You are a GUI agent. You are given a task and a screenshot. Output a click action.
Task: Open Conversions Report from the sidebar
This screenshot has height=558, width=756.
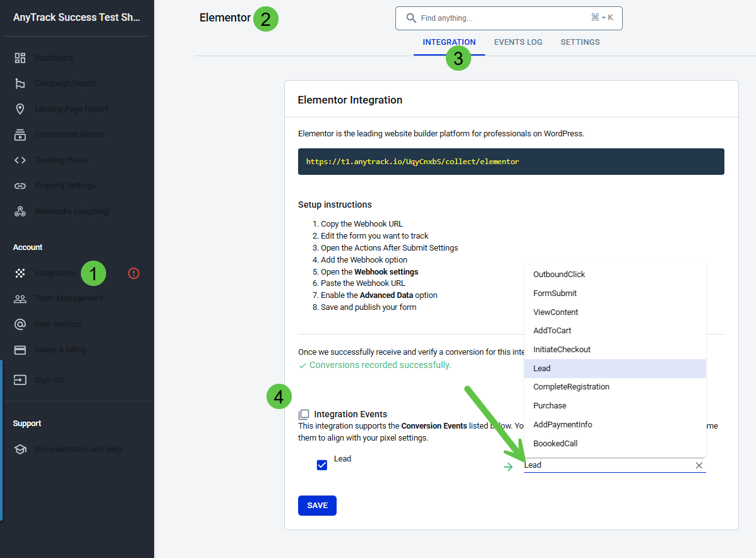point(69,134)
